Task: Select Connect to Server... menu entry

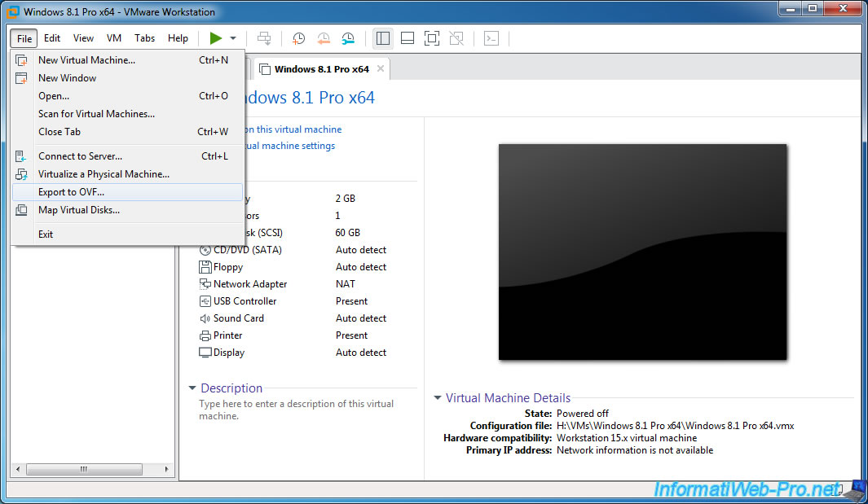Action: click(x=127, y=156)
